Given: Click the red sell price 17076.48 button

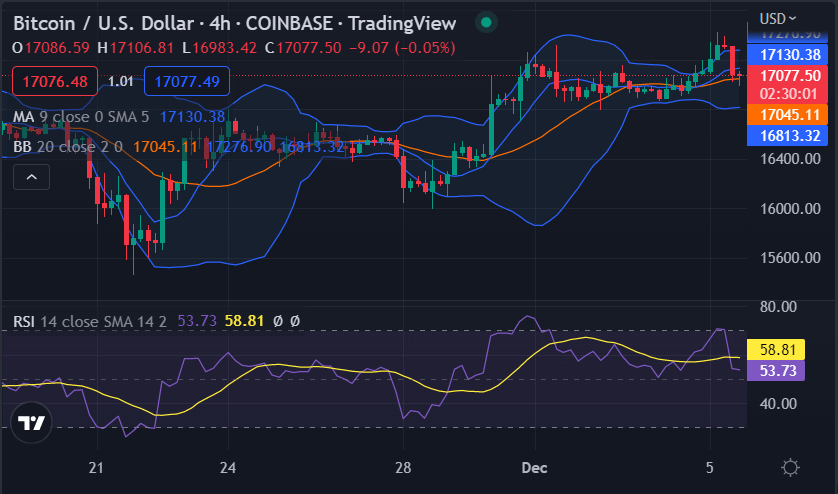Looking at the screenshot, I should (55, 81).
